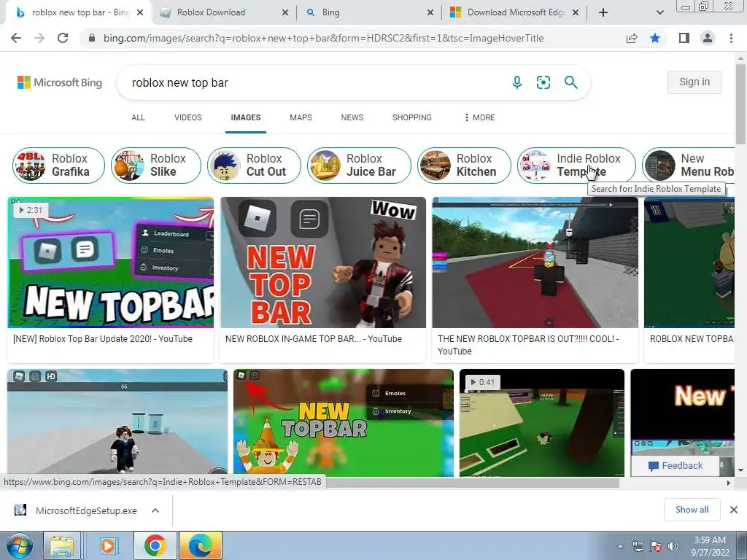Switch to Download Microsoft Edge tab

(x=514, y=12)
